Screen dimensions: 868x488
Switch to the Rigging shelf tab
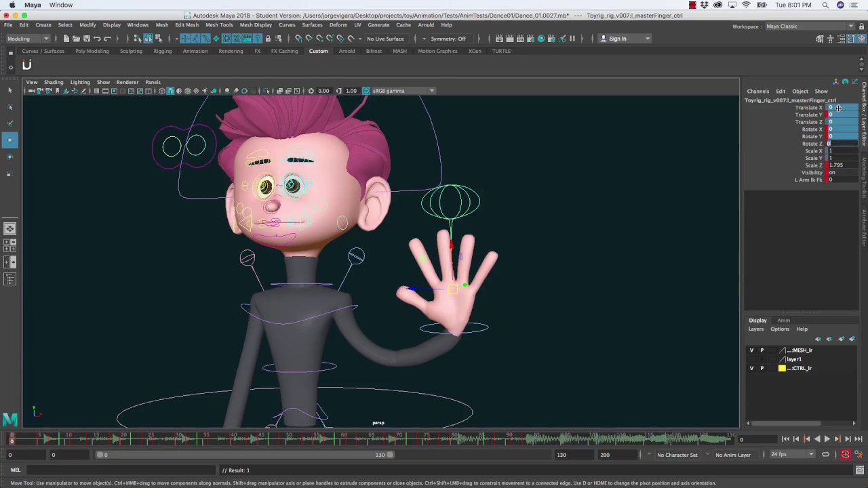click(x=162, y=51)
